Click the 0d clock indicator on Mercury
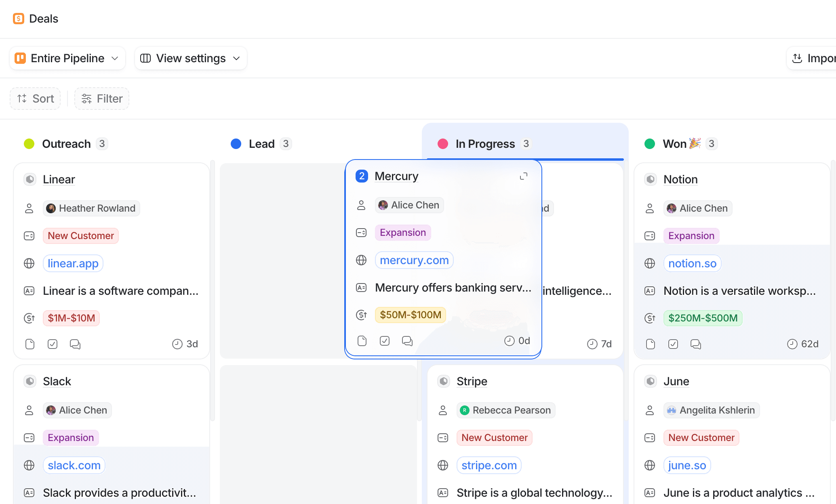This screenshot has width=836, height=504. click(517, 341)
